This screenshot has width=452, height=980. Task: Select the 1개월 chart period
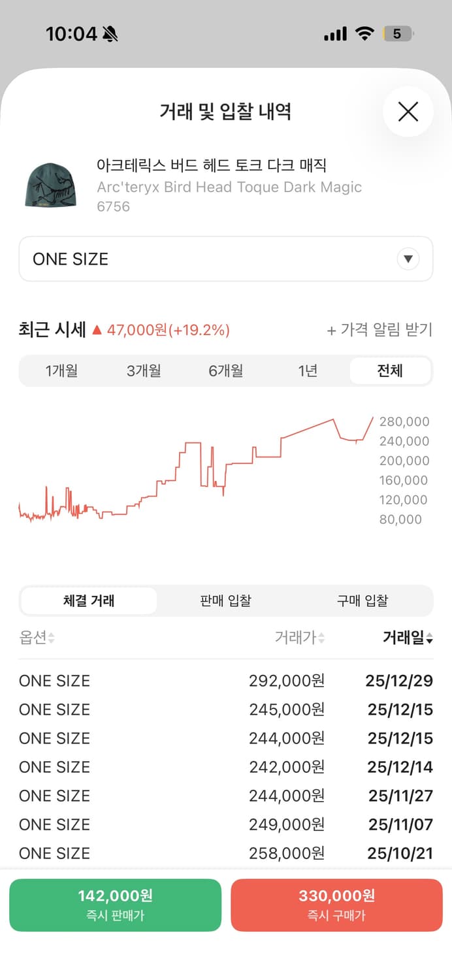pos(62,370)
